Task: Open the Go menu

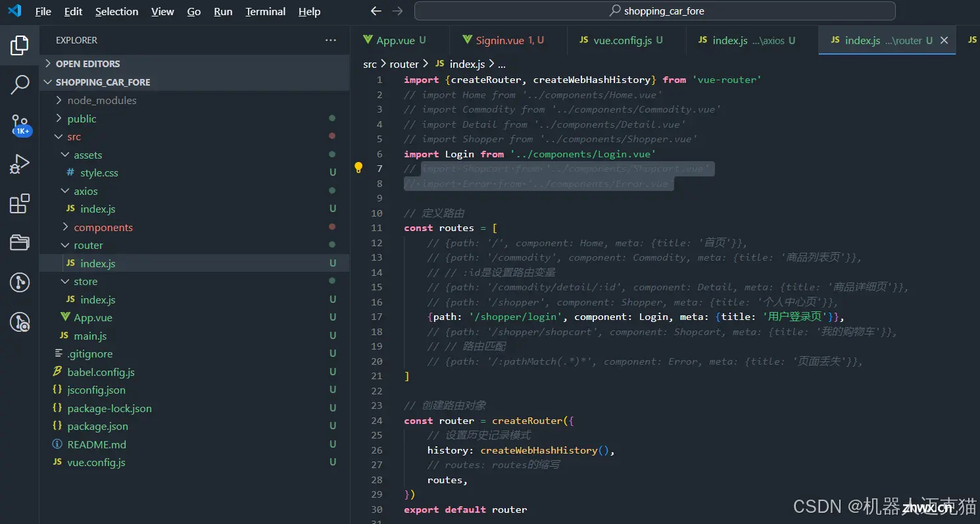Action: pos(194,11)
